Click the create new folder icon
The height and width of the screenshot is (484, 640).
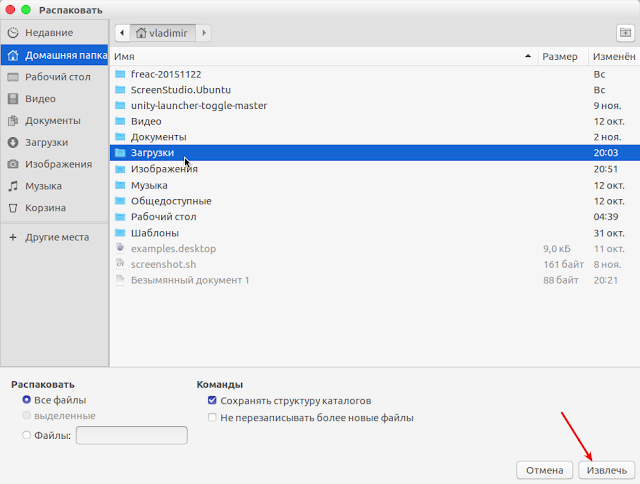point(625,33)
